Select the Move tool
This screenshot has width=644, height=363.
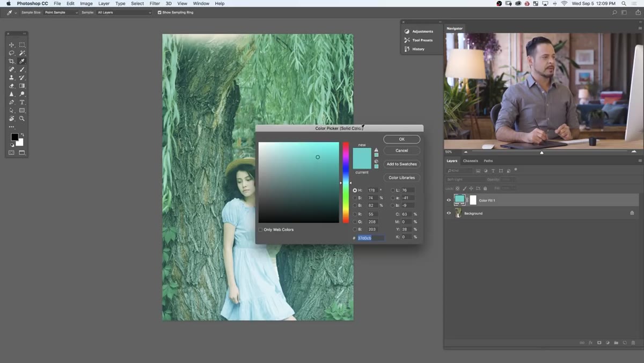click(x=11, y=45)
